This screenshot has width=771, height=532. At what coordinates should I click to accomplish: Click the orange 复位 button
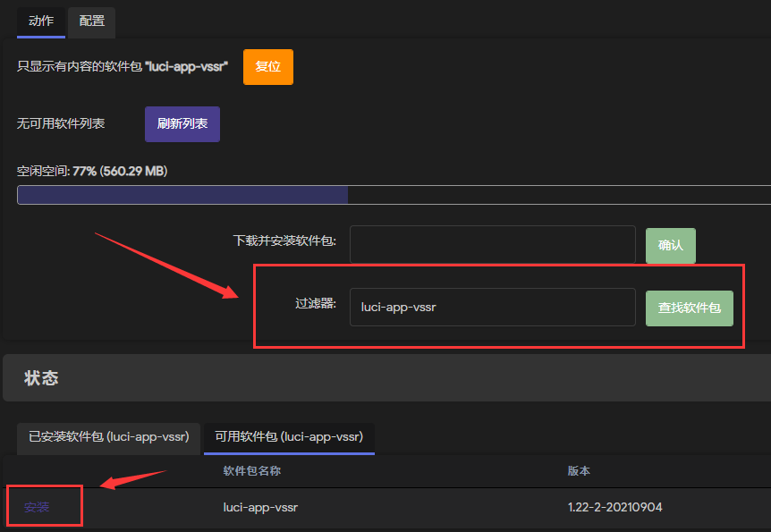[268, 67]
